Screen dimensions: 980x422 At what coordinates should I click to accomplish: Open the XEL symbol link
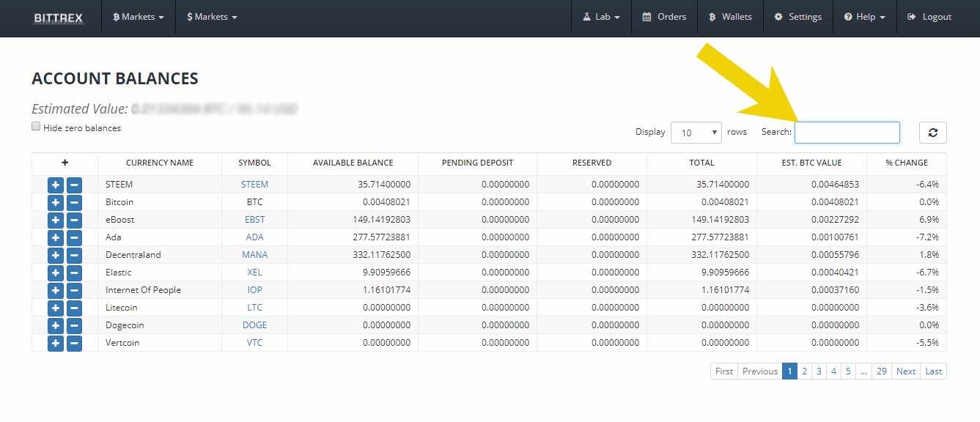pyautogui.click(x=255, y=273)
